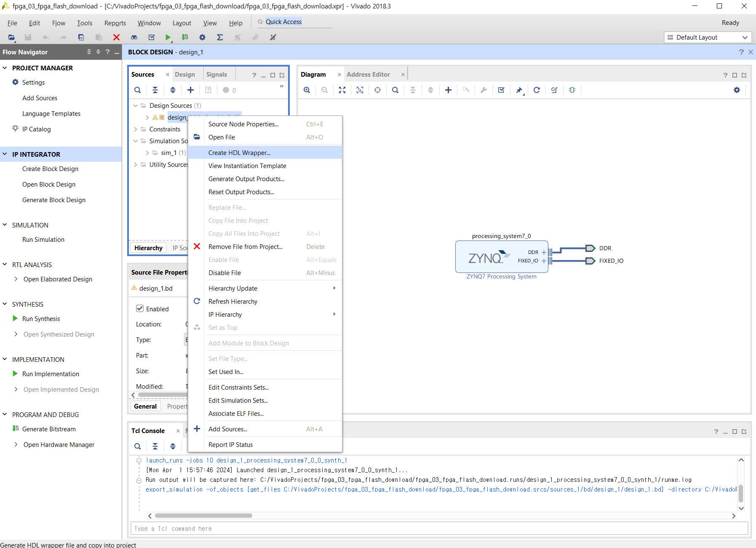Switch to the Hierarchy bottom tab
Screen dimensions: 756x548
tap(148, 248)
